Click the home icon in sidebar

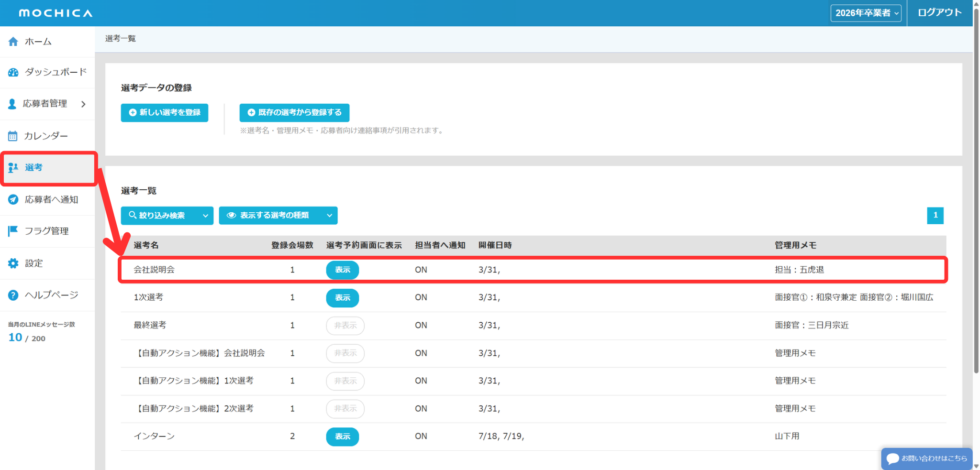click(13, 42)
